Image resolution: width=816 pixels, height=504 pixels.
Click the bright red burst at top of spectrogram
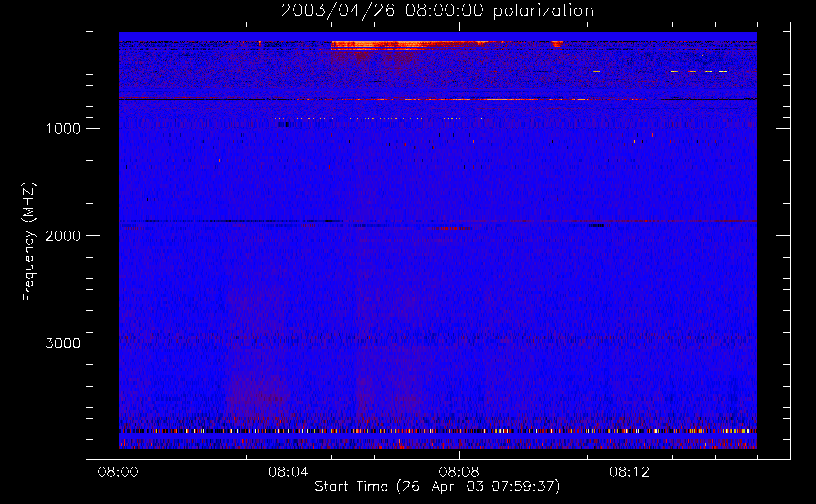coord(409,45)
